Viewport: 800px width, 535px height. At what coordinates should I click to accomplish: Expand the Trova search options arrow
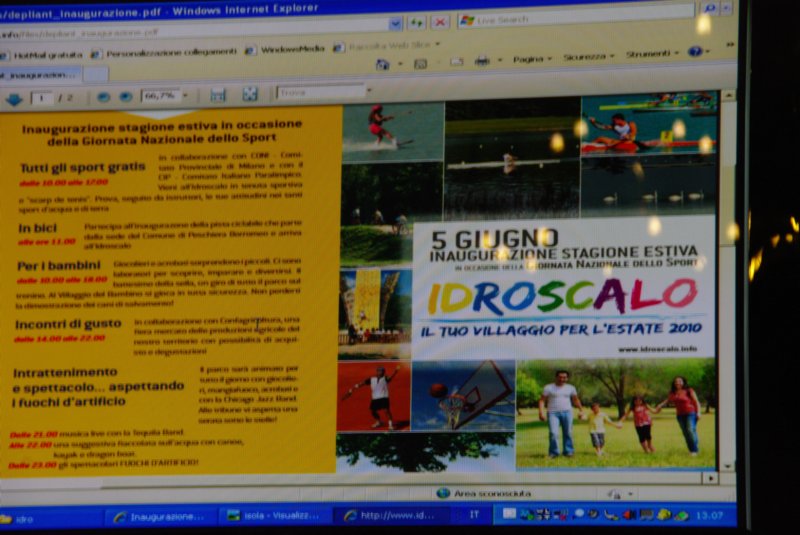[369, 90]
